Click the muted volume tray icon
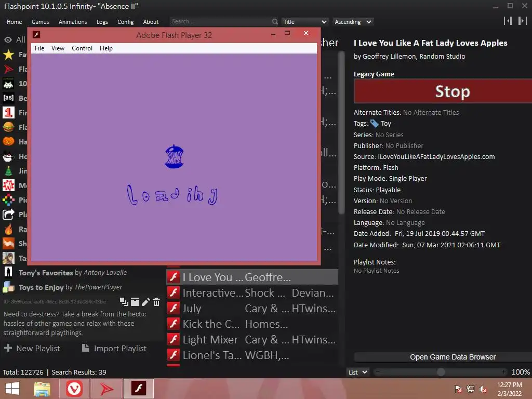 483,389
